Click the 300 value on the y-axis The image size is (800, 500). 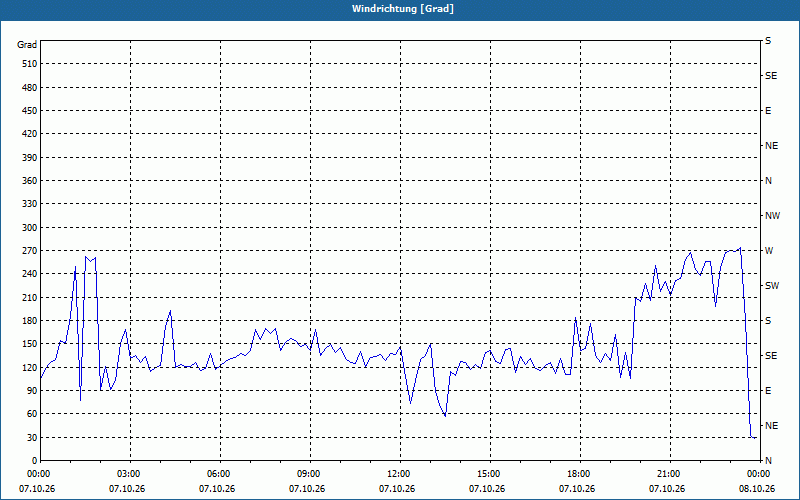31,228
